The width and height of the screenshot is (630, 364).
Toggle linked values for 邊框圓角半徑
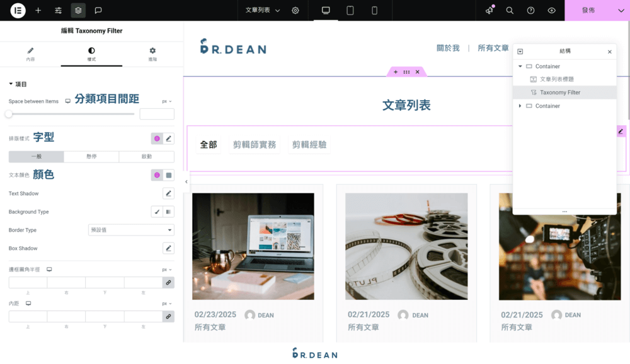168,282
